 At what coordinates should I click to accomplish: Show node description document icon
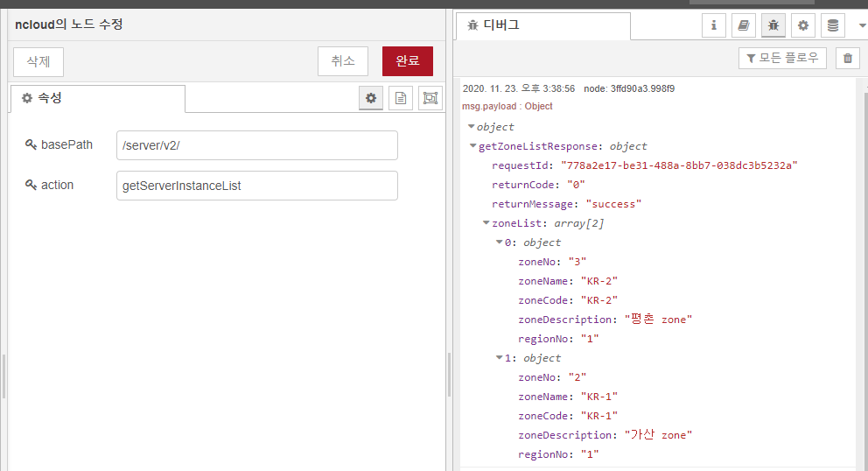point(401,98)
